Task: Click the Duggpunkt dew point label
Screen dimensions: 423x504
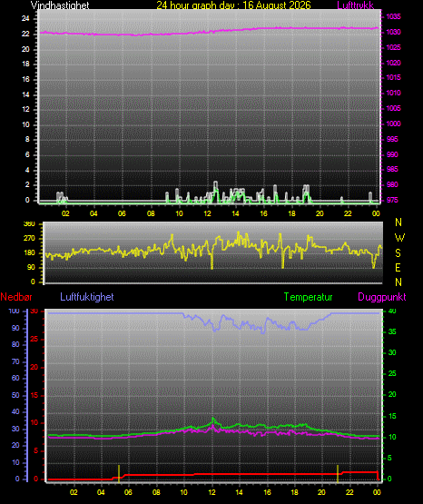Action: (x=382, y=297)
